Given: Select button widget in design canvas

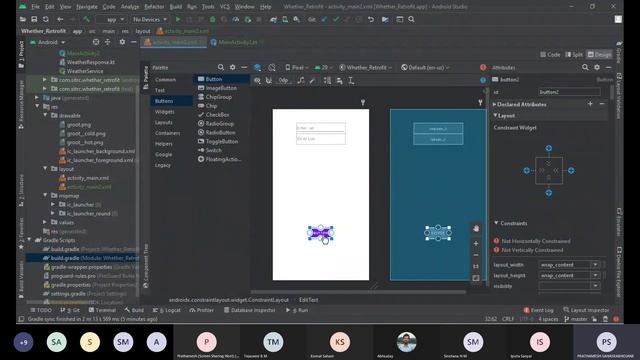Looking at the screenshot, I should click(320, 233).
